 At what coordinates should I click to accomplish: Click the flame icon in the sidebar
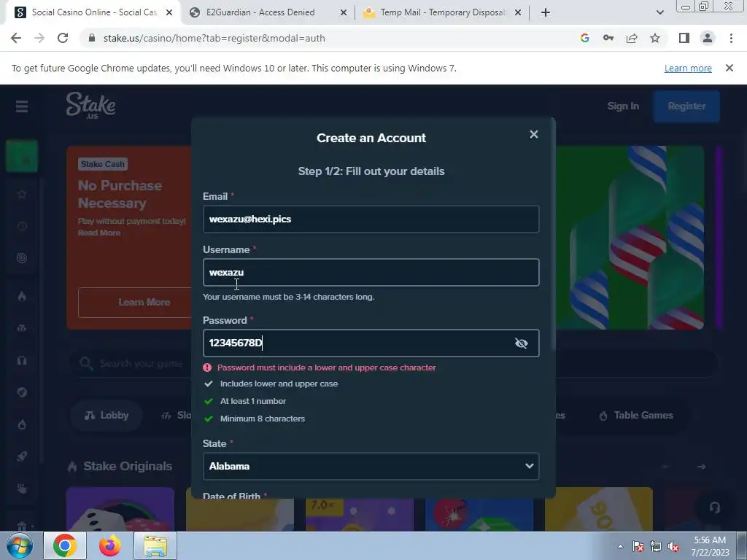pyautogui.click(x=21, y=296)
